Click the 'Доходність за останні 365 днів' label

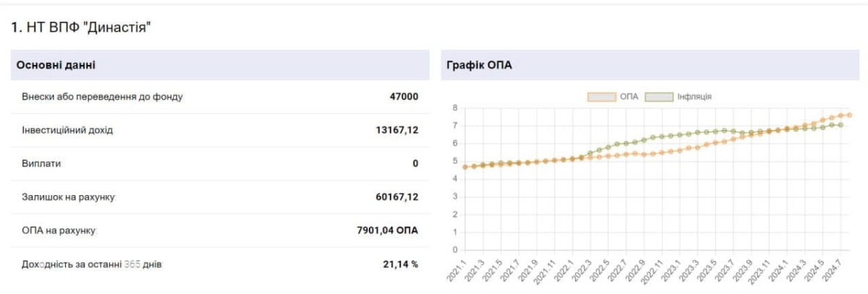[x=92, y=264]
